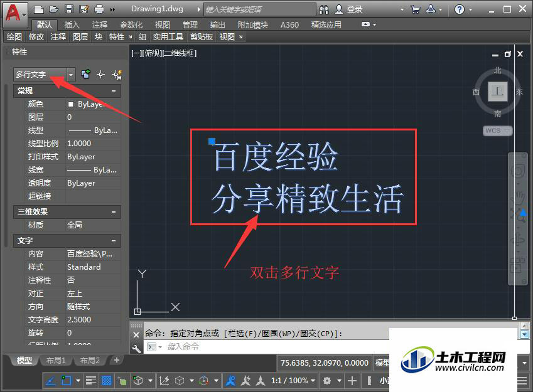Collapse the 常规 section
Image resolution: width=533 pixels, height=392 pixels.
click(x=114, y=91)
